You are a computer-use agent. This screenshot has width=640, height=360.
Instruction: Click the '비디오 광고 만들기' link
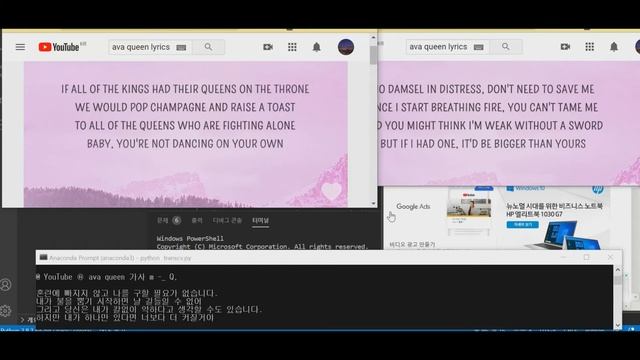coord(412,244)
